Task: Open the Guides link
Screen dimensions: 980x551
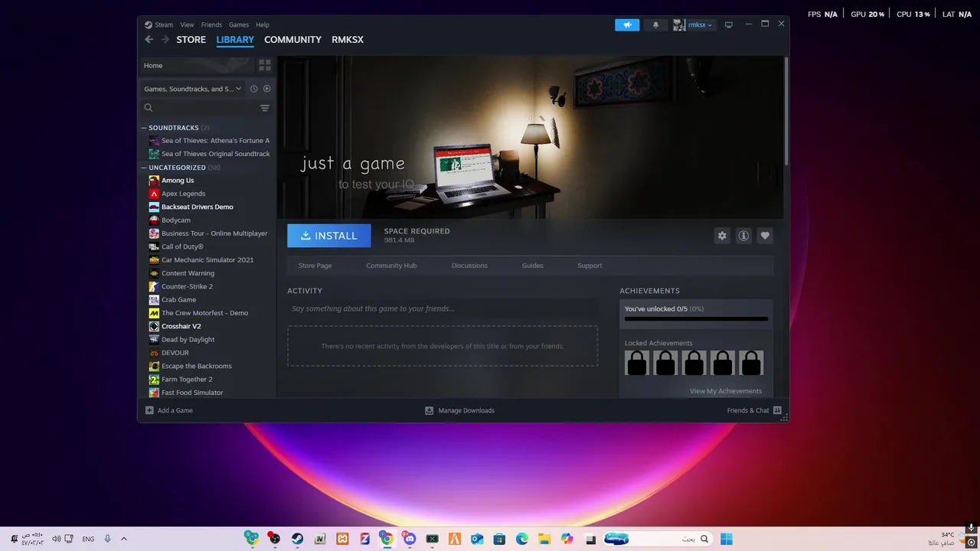Action: click(532, 266)
